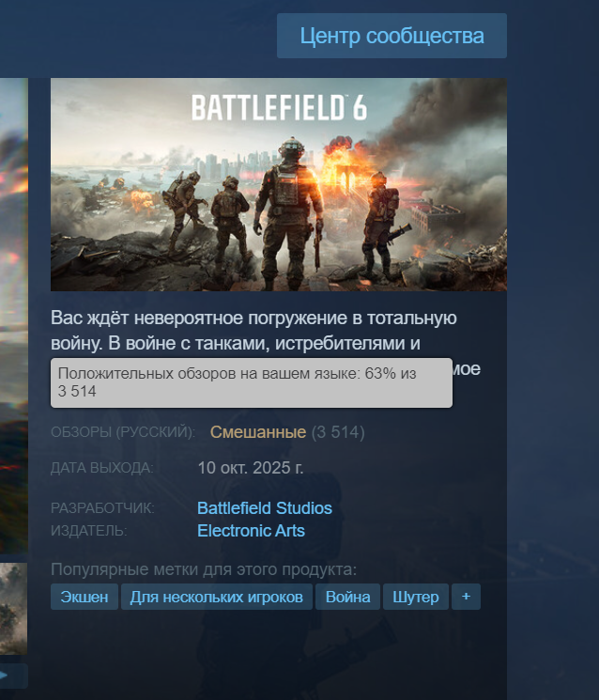Click the game description text paragraph
599x700 pixels.
[266, 343]
